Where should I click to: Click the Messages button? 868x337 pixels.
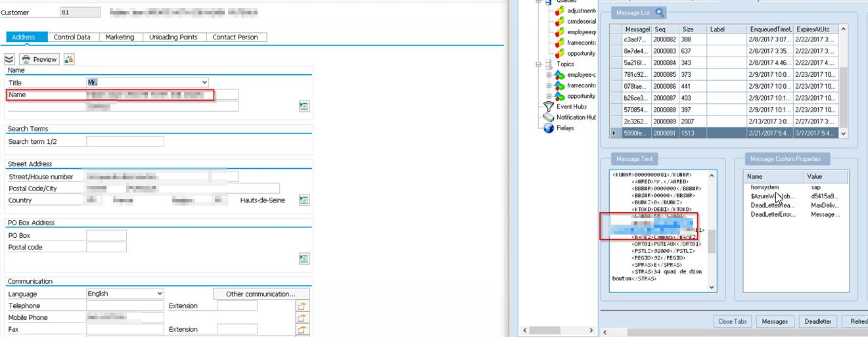[775, 321]
